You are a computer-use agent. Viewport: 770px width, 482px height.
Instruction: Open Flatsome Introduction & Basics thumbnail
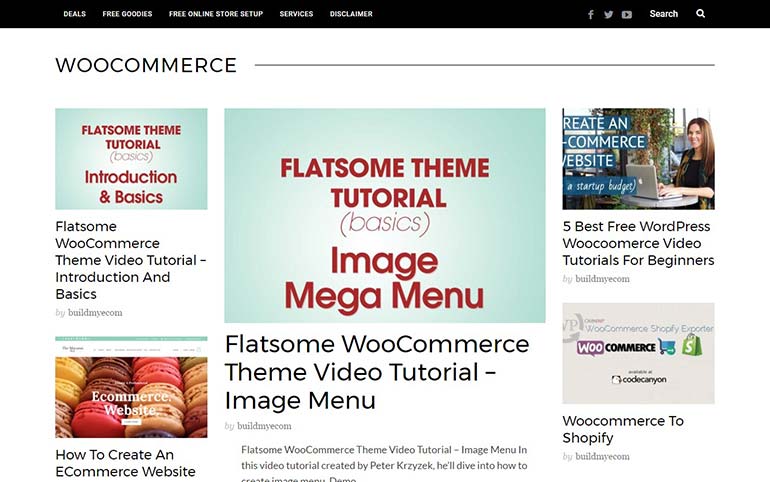pyautogui.click(x=131, y=159)
